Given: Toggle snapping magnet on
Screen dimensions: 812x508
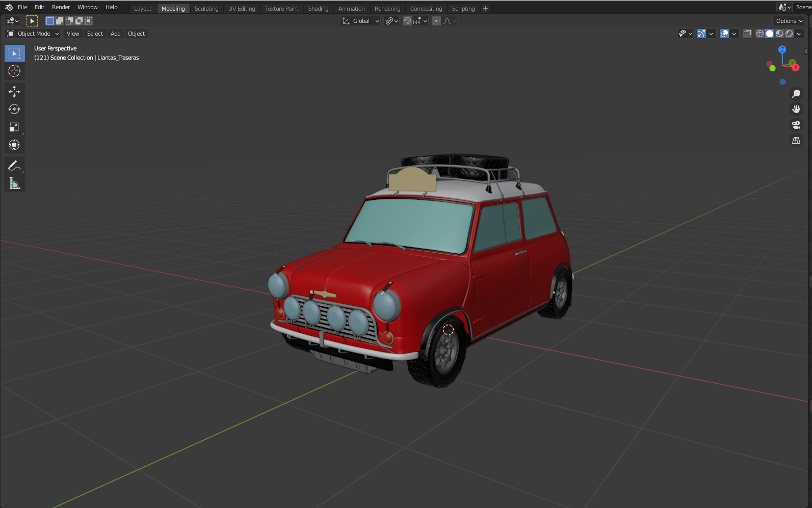Looking at the screenshot, I should point(407,21).
